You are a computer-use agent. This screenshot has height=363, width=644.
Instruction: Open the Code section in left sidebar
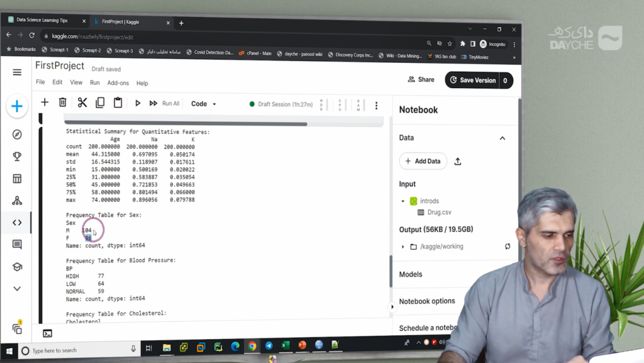(x=17, y=222)
